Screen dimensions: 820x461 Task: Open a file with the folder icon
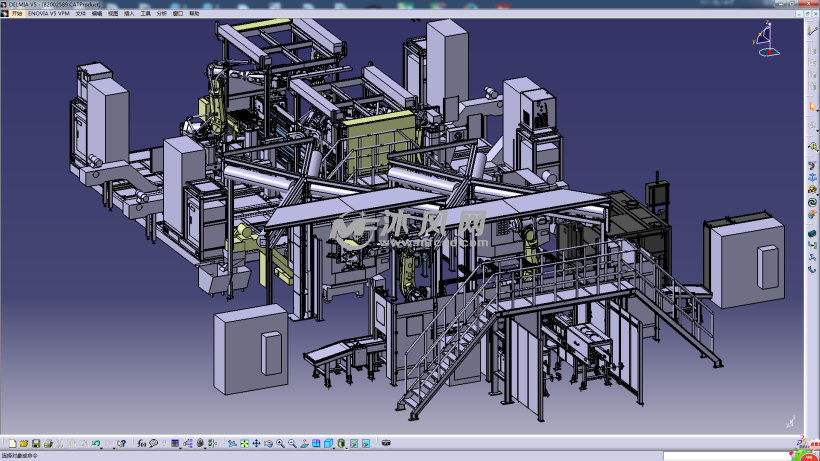[23, 443]
